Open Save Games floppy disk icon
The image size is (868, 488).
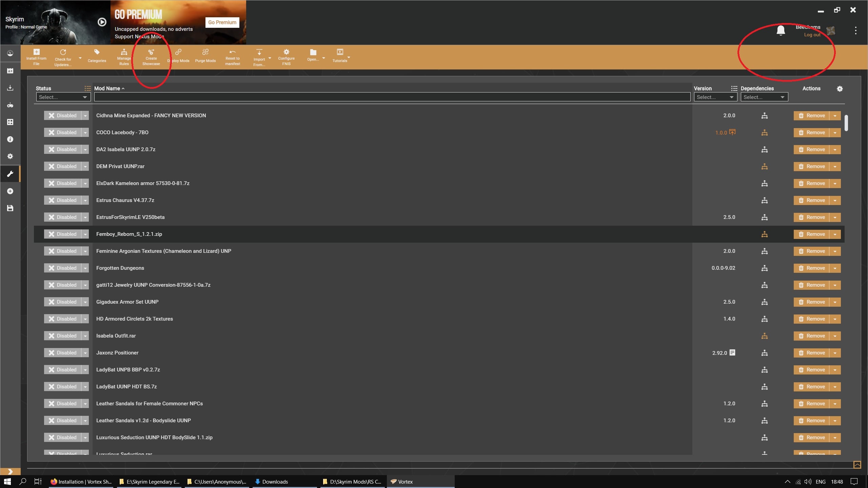point(10,208)
